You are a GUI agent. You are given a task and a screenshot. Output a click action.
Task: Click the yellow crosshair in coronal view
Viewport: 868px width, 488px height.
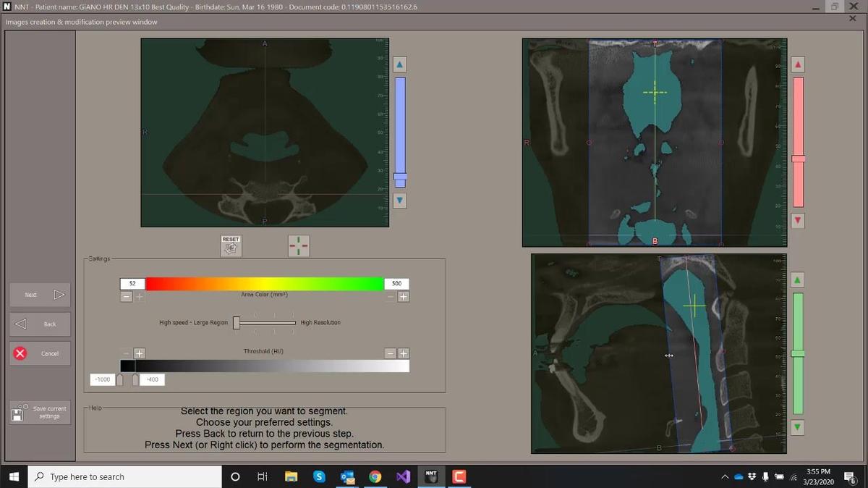pos(655,92)
